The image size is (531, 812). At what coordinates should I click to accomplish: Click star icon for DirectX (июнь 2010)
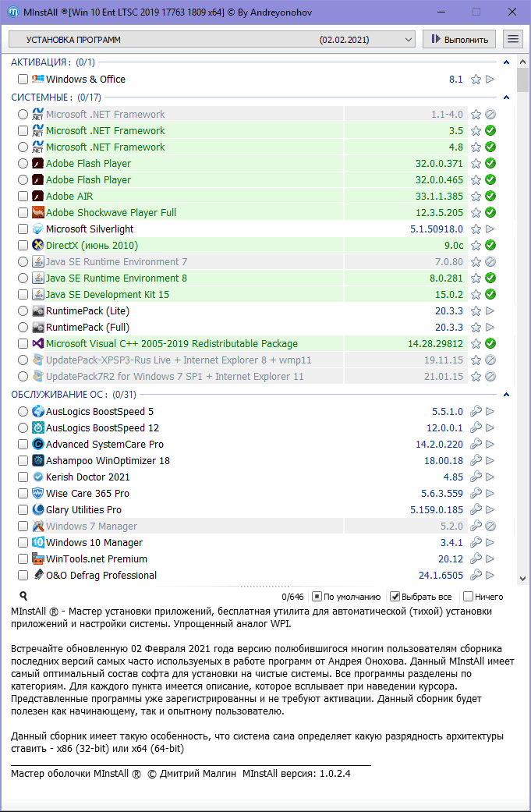tap(476, 246)
